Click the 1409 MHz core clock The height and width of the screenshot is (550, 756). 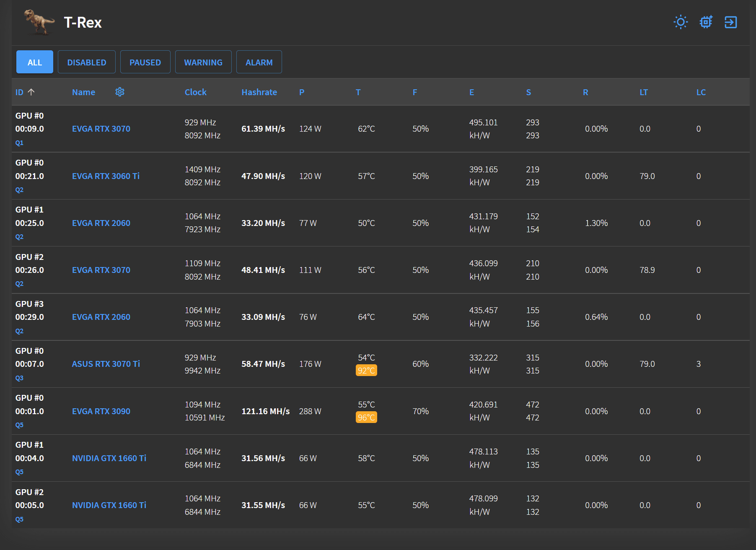click(202, 169)
